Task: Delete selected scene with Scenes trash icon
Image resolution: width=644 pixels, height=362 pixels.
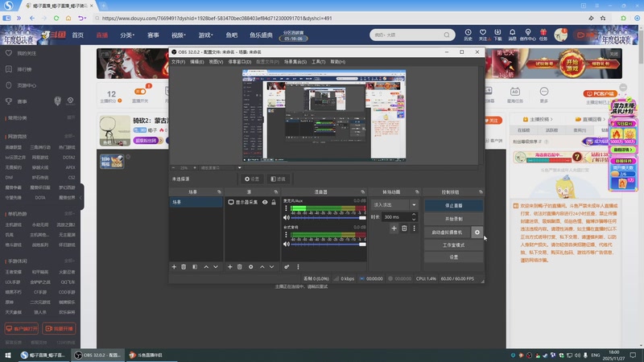Action: pyautogui.click(x=184, y=267)
